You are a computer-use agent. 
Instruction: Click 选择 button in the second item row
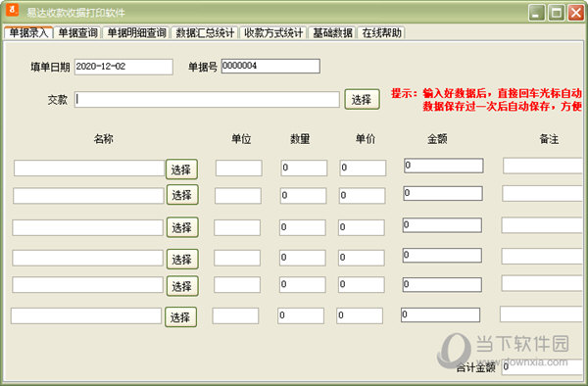(x=182, y=195)
